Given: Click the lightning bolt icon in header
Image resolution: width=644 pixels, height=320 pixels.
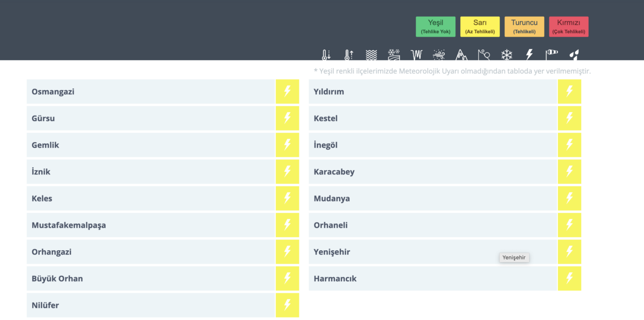Looking at the screenshot, I should coord(529,55).
